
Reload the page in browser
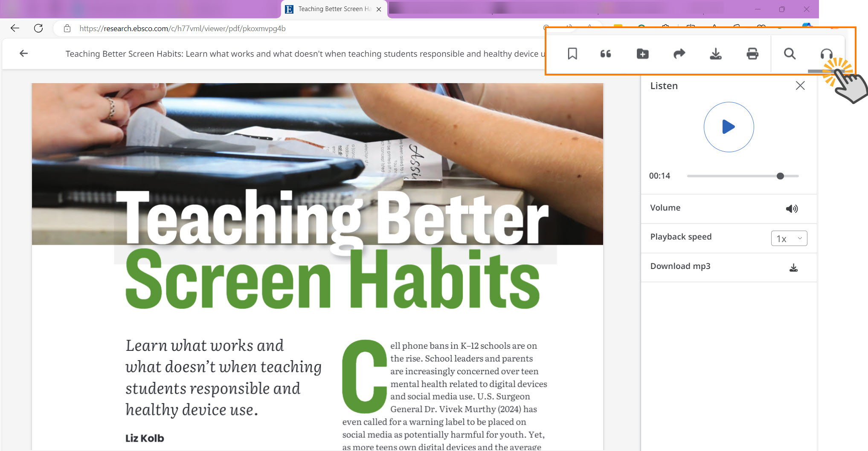38,28
